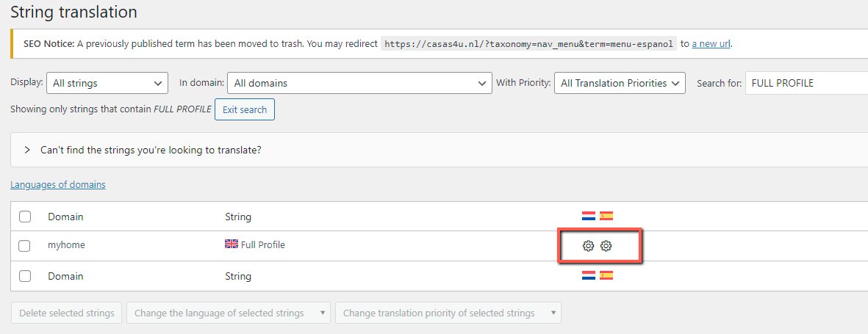Open the Dutch translation gear for Full Profile
The image size is (868, 334).
(588, 245)
